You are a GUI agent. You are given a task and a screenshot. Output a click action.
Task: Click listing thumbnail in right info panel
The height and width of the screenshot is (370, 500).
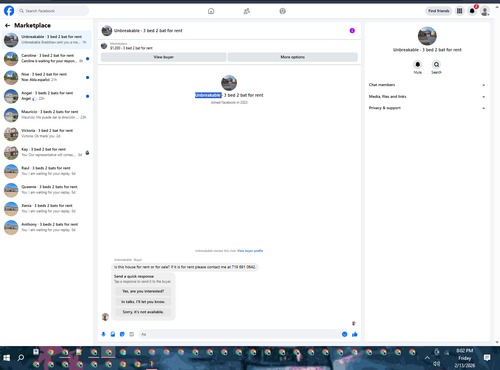click(x=427, y=36)
